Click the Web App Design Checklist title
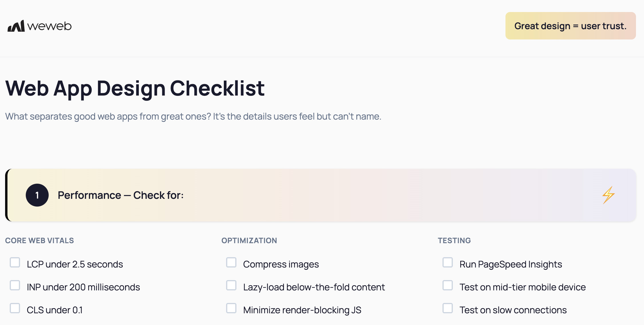 135,88
